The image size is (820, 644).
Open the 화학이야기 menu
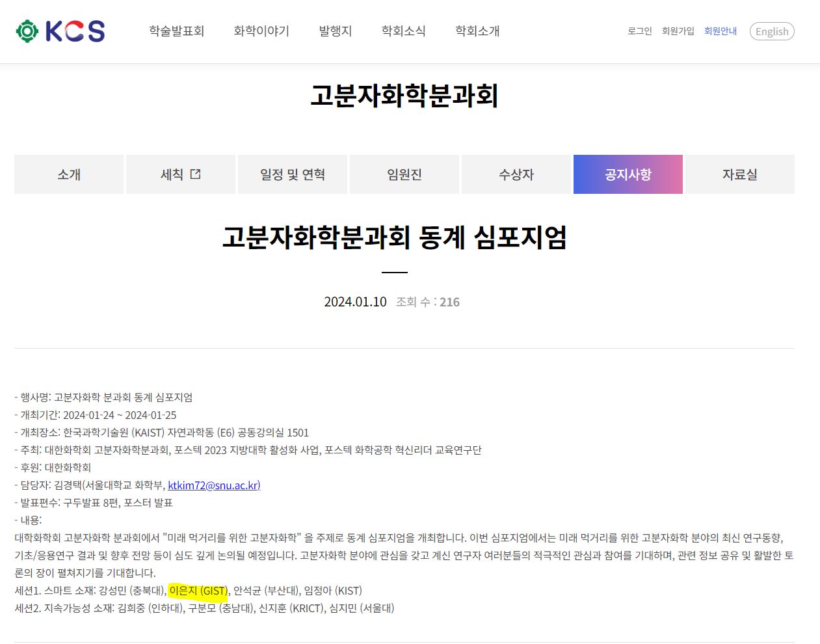(x=261, y=31)
